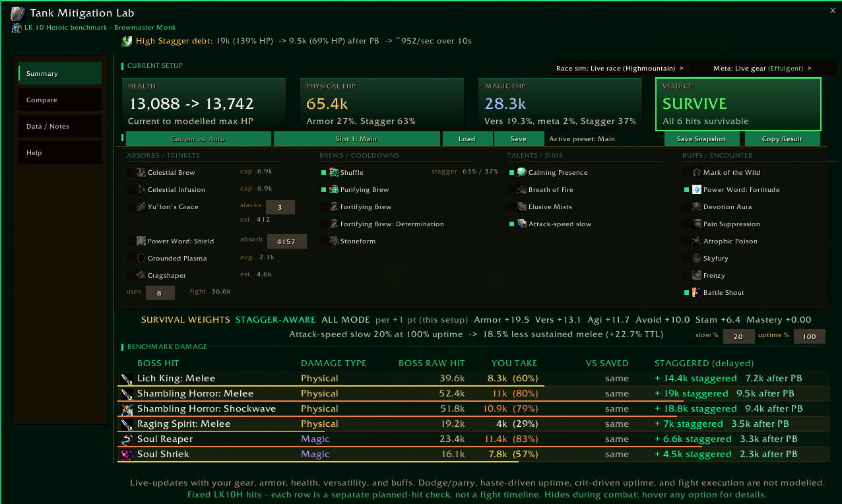Image resolution: width=842 pixels, height=504 pixels.
Task: Close the Tank Mitigation Lab window
Action: click(832, 10)
